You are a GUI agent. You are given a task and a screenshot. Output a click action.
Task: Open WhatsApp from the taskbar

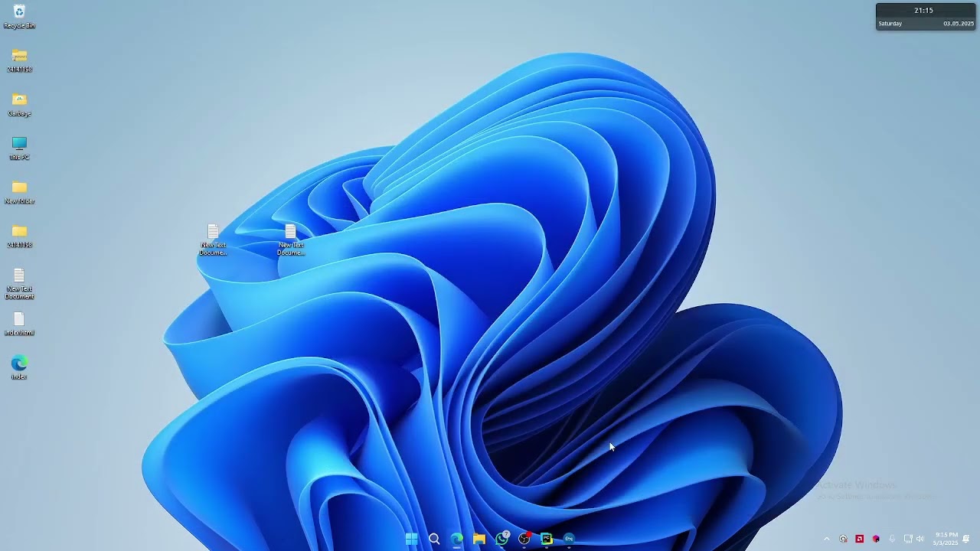pyautogui.click(x=501, y=539)
